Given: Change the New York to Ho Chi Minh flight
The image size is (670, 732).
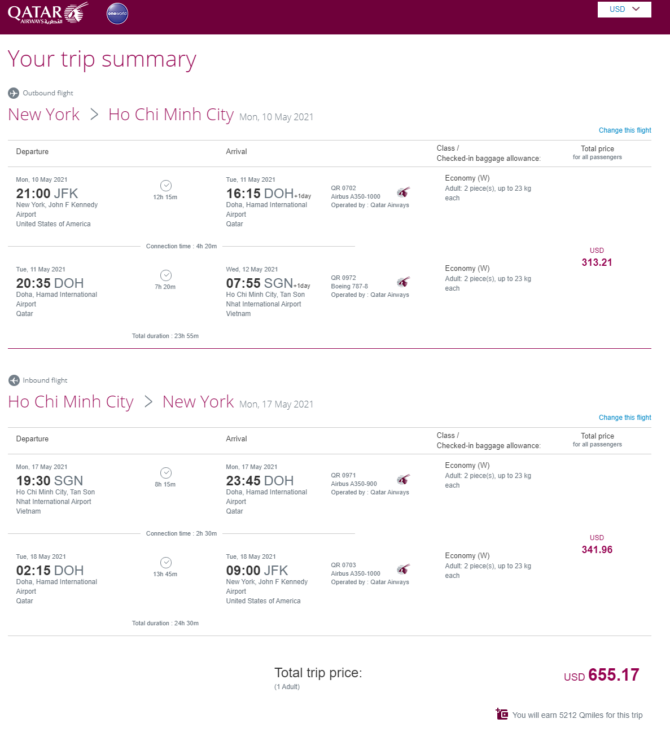Looking at the screenshot, I should 625,130.
